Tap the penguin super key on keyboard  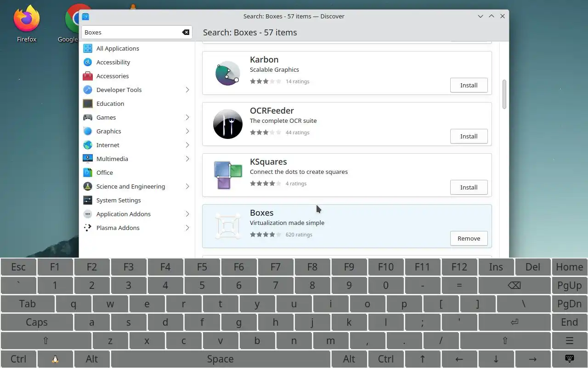coord(55,359)
